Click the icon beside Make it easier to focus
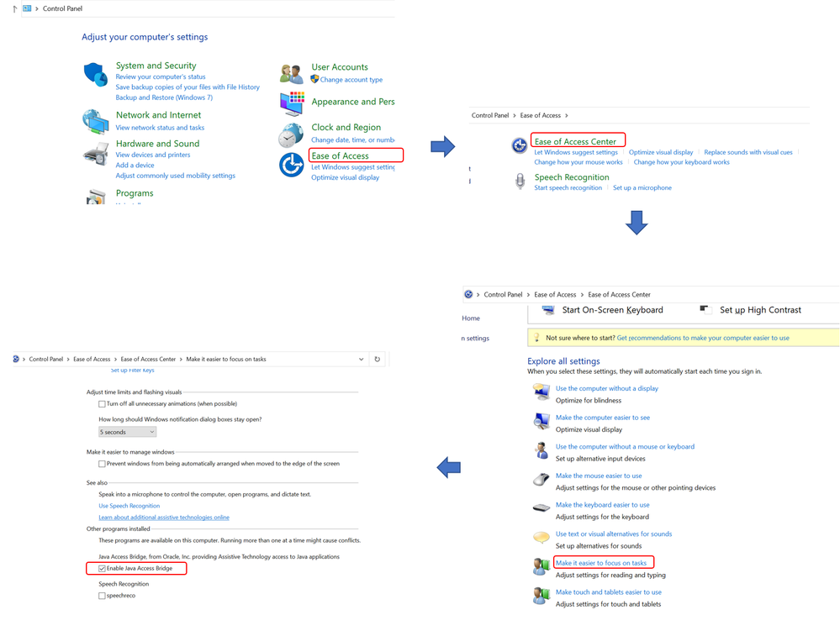This screenshot has height=631, width=840. click(541, 566)
